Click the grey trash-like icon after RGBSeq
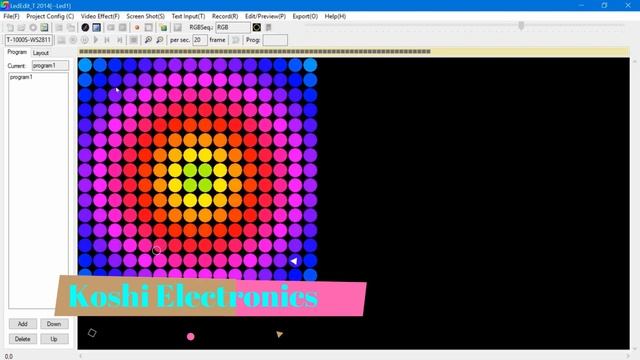The width and height of the screenshot is (640, 360). click(268, 27)
